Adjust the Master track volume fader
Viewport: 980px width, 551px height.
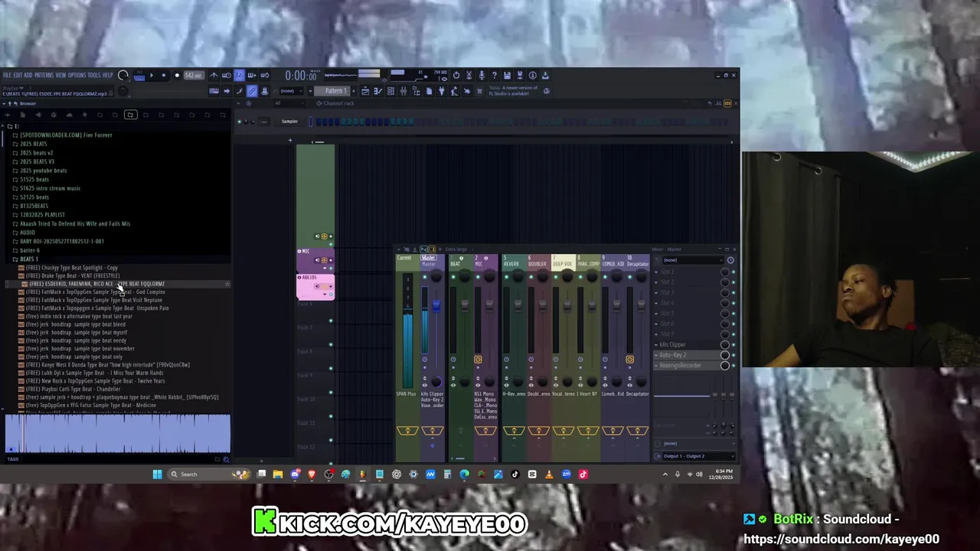coord(436,306)
